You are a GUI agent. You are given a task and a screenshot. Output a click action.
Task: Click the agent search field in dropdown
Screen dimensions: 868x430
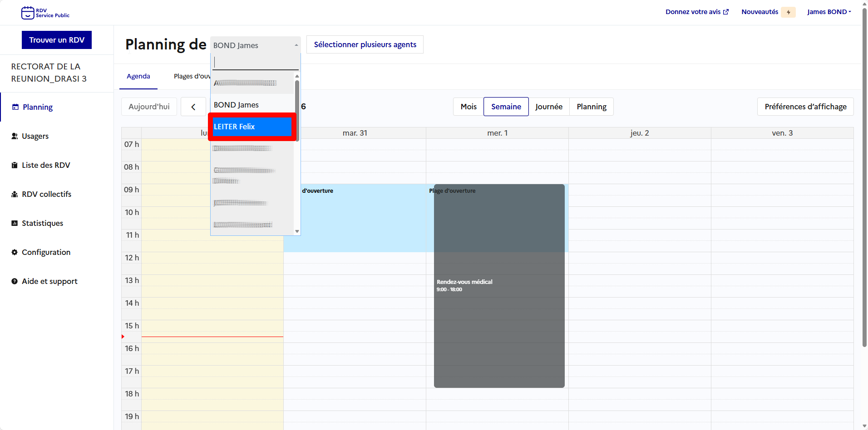point(256,62)
